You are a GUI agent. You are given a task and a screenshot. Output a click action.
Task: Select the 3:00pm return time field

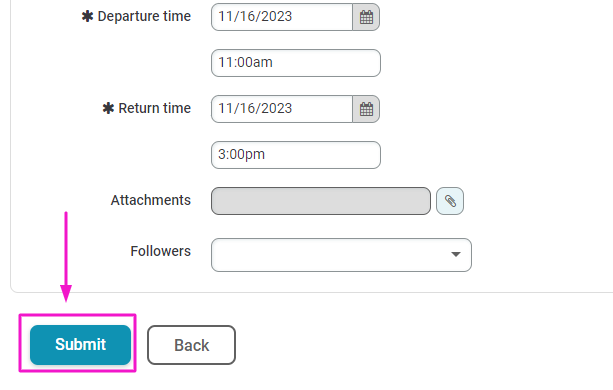[x=296, y=155]
